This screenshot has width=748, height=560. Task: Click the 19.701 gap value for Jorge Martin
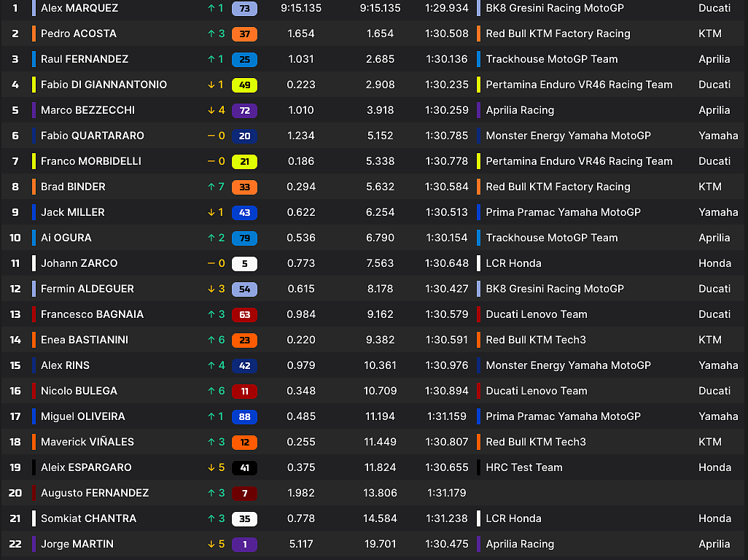point(379,544)
